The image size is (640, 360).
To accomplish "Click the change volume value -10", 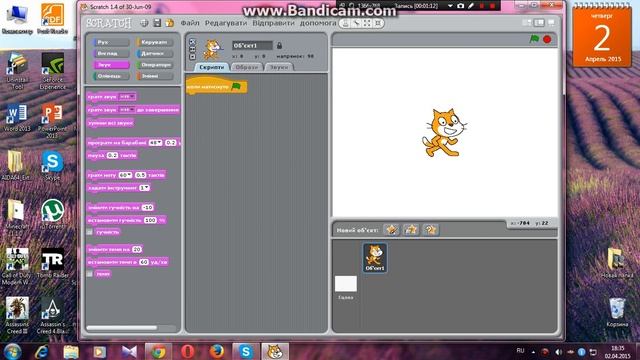I will (147, 208).
